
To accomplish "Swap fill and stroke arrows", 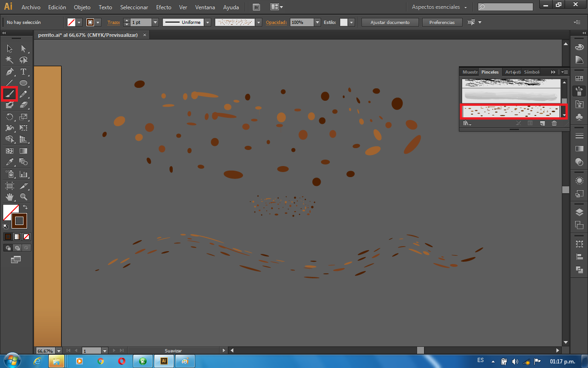I will point(25,207).
